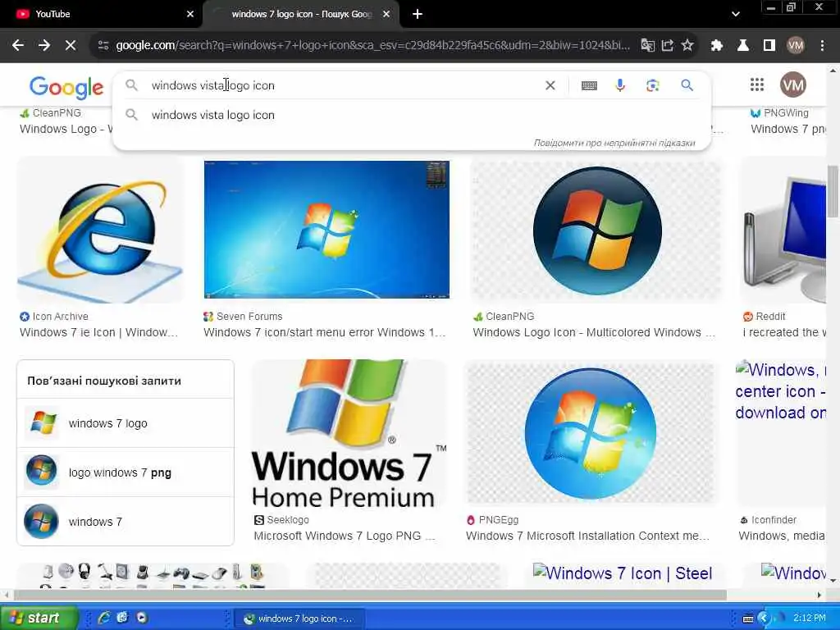Image resolution: width=840 pixels, height=630 pixels.
Task: Switch to the YouTube tab
Action: coord(101,15)
